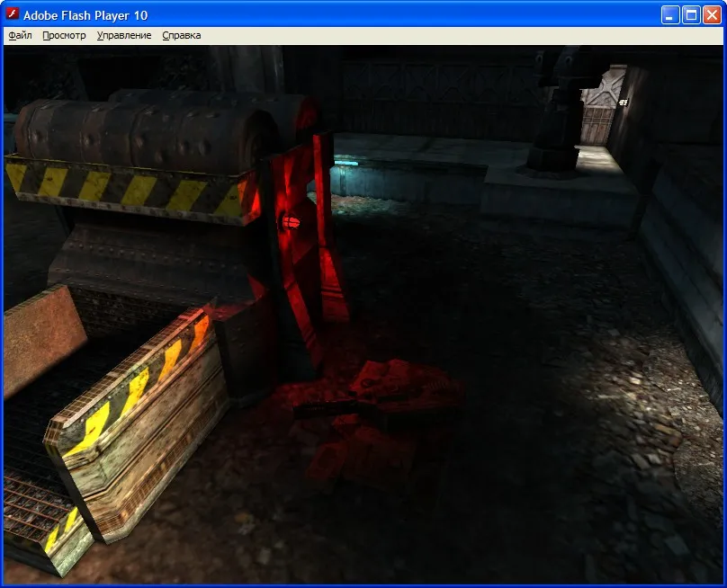Click the Adobe Flash Player title bar icon
This screenshot has width=727, height=588.
(x=13, y=14)
